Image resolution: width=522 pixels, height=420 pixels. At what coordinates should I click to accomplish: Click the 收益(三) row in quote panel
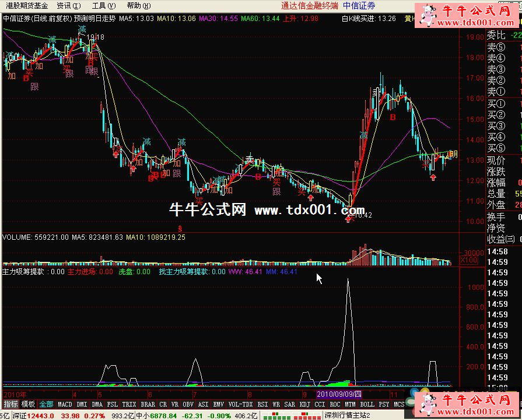point(504,239)
